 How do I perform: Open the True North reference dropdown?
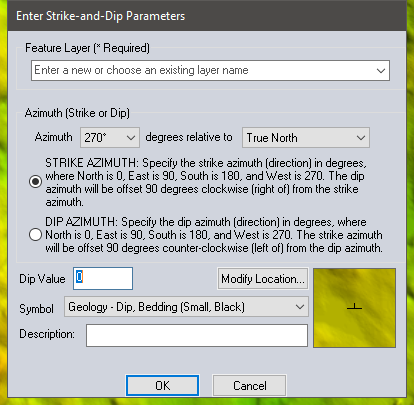(x=306, y=137)
